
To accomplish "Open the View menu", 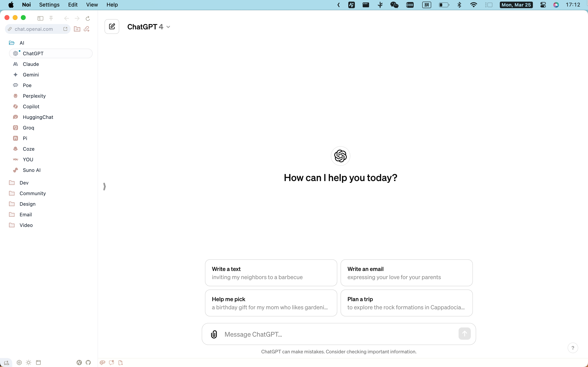I will tap(92, 5).
